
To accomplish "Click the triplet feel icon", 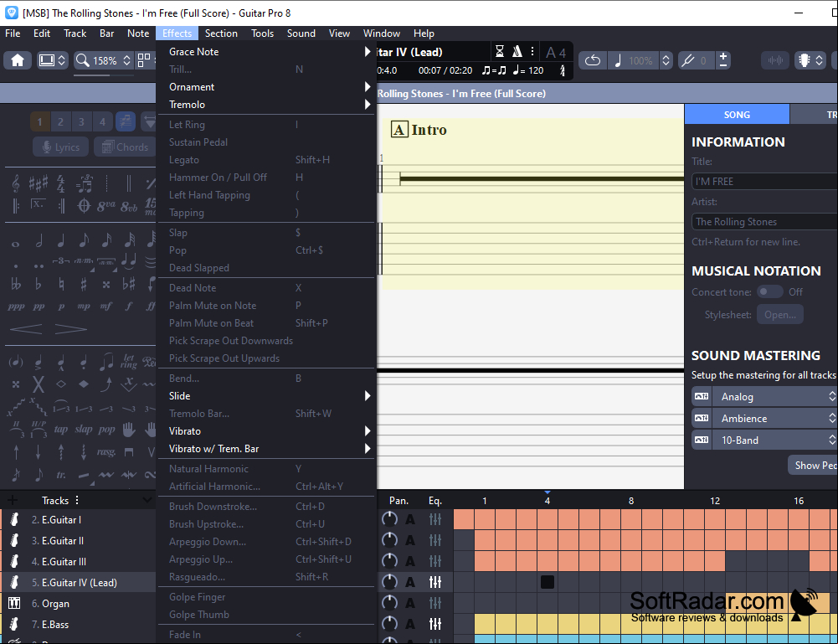I will pos(84,184).
